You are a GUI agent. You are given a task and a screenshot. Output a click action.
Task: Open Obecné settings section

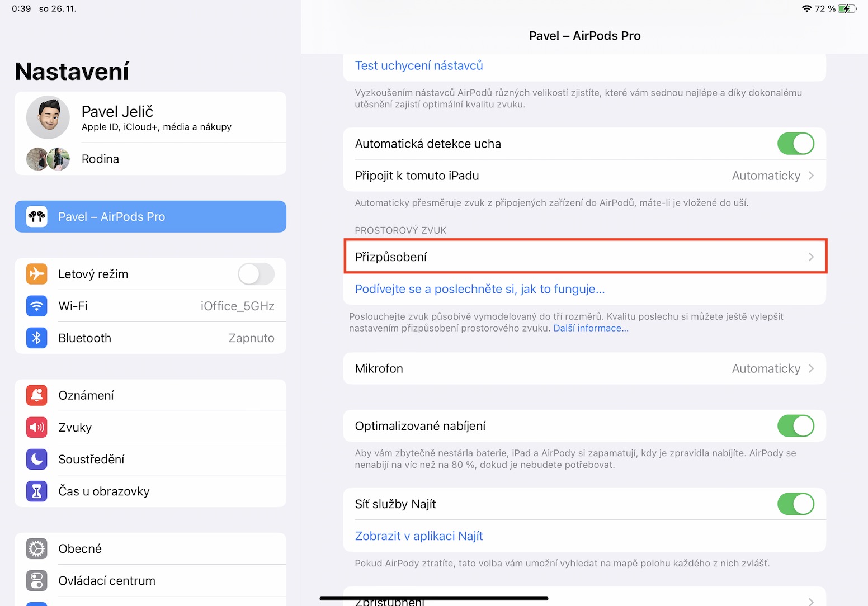tap(80, 548)
